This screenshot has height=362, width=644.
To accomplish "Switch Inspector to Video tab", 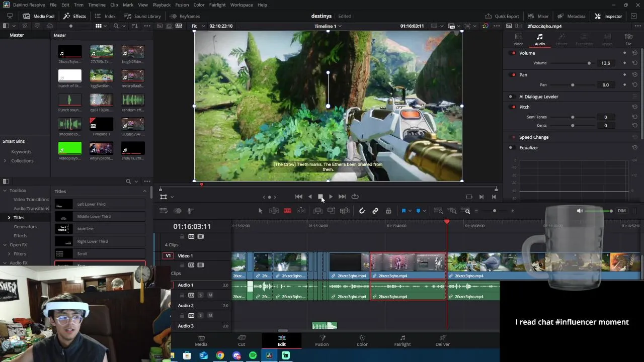I will (518, 40).
